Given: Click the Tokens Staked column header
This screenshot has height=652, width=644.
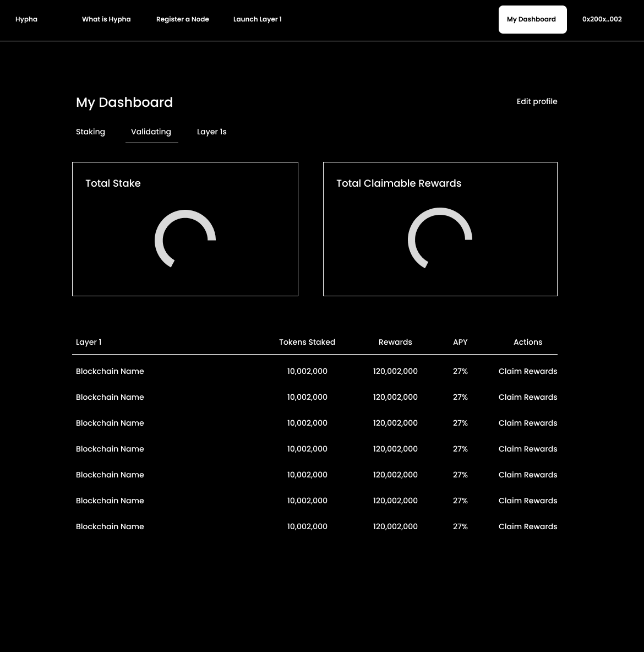Looking at the screenshot, I should pyautogui.click(x=307, y=342).
